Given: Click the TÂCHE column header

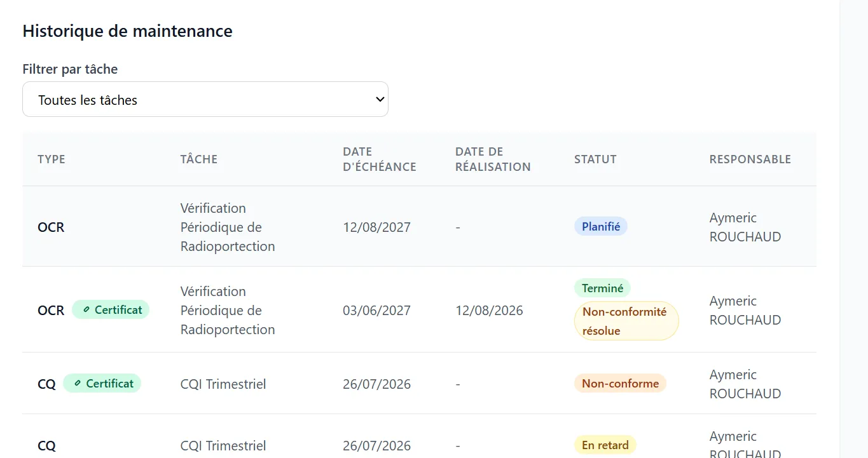Looking at the screenshot, I should point(199,159).
